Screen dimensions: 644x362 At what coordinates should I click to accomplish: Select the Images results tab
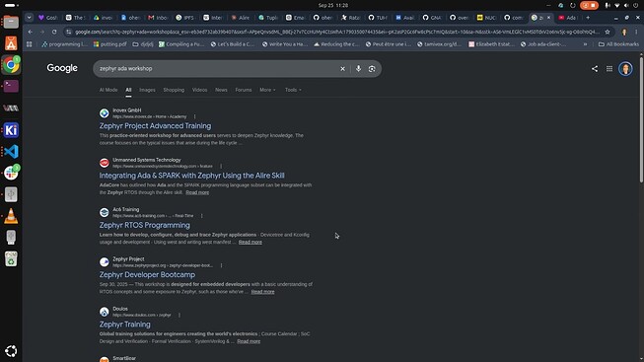[147, 90]
